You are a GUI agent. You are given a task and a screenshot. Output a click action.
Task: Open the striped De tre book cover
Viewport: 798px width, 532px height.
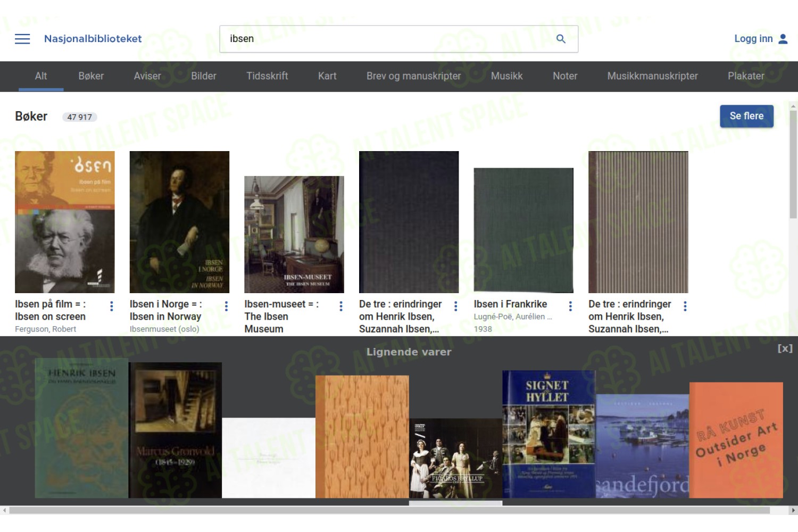click(638, 222)
